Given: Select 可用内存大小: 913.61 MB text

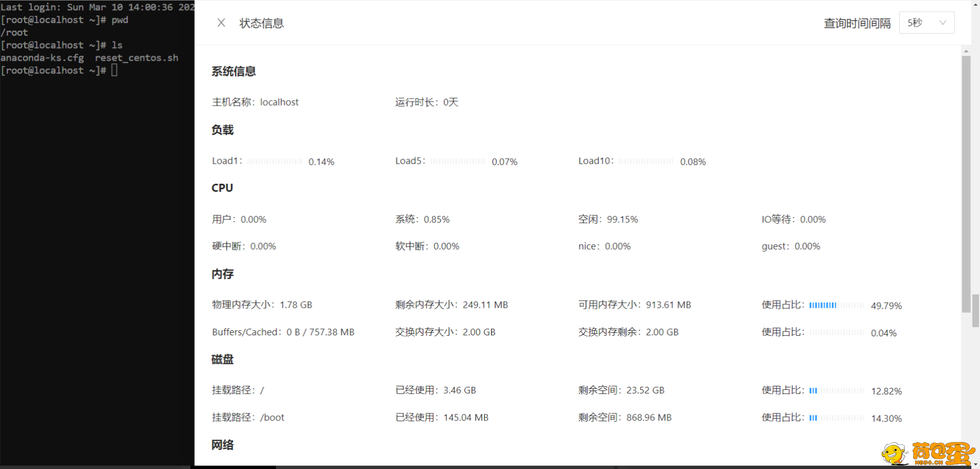Looking at the screenshot, I should [x=635, y=305].
